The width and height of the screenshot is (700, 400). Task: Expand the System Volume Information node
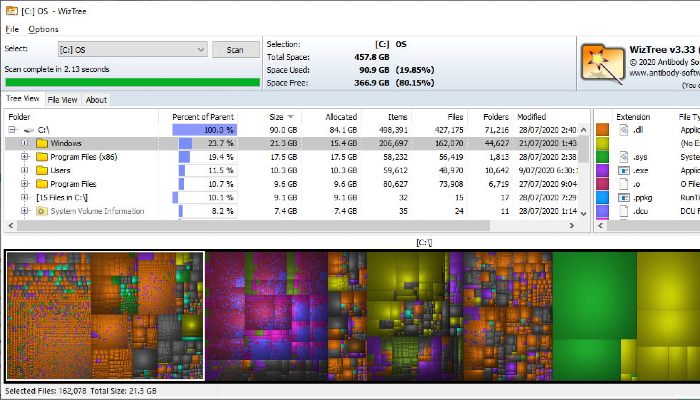pyautogui.click(x=25, y=211)
